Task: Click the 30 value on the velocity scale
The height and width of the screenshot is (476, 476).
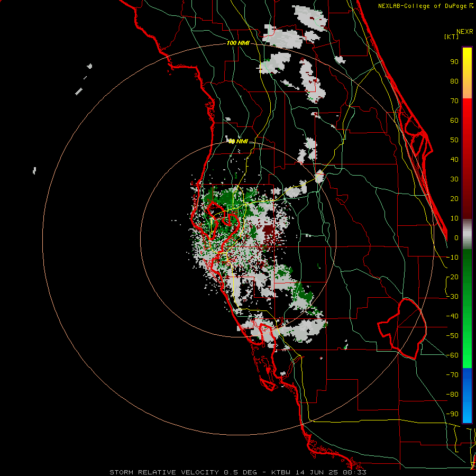Action: tap(454, 179)
